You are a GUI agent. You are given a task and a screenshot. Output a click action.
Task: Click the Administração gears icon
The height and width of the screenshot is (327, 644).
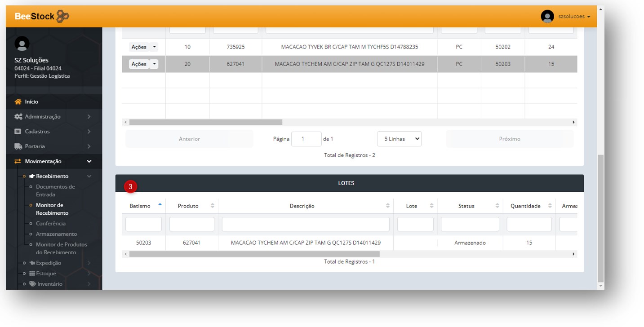(18, 117)
